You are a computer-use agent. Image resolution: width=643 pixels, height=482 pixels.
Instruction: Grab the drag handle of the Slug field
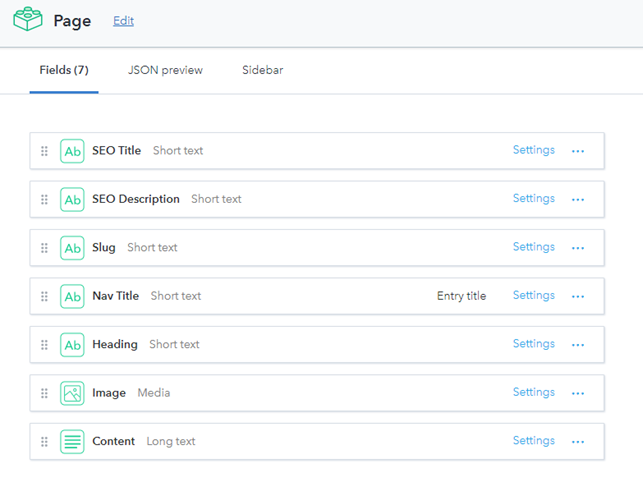coord(44,248)
